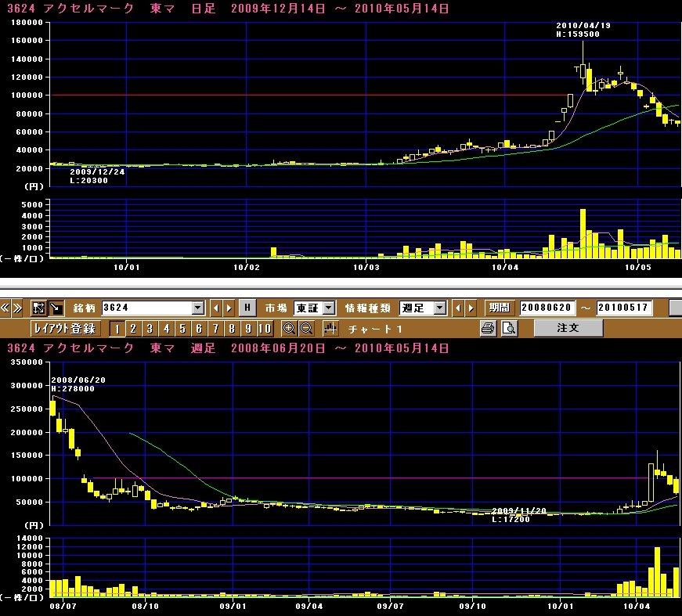
Task: Open the 情報種類 period type dropdown
Action: 439,308
